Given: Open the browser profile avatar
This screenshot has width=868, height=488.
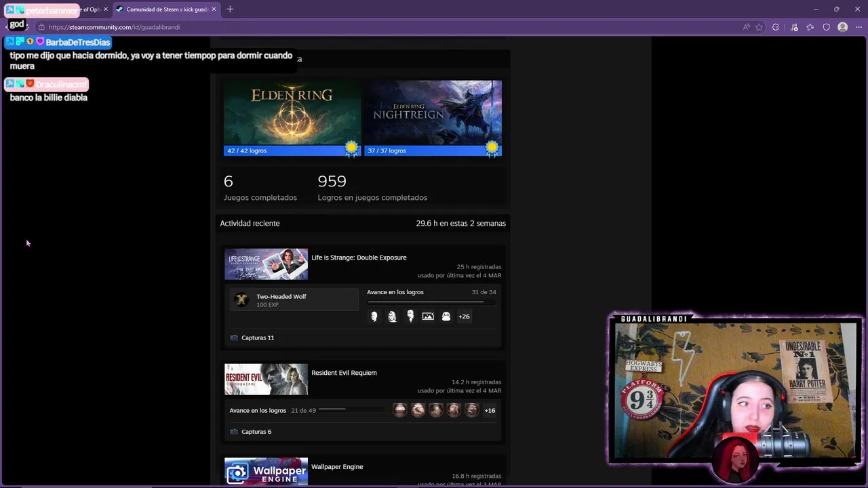Looking at the screenshot, I should coord(842,27).
